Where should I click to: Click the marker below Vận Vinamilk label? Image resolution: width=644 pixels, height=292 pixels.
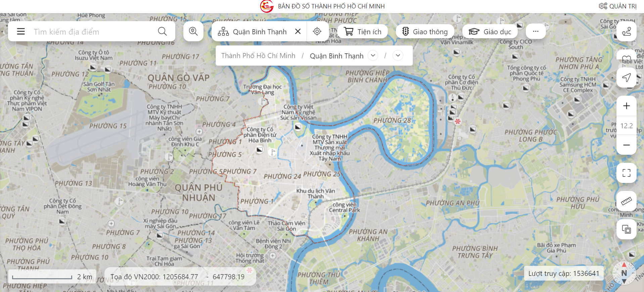click(x=457, y=52)
